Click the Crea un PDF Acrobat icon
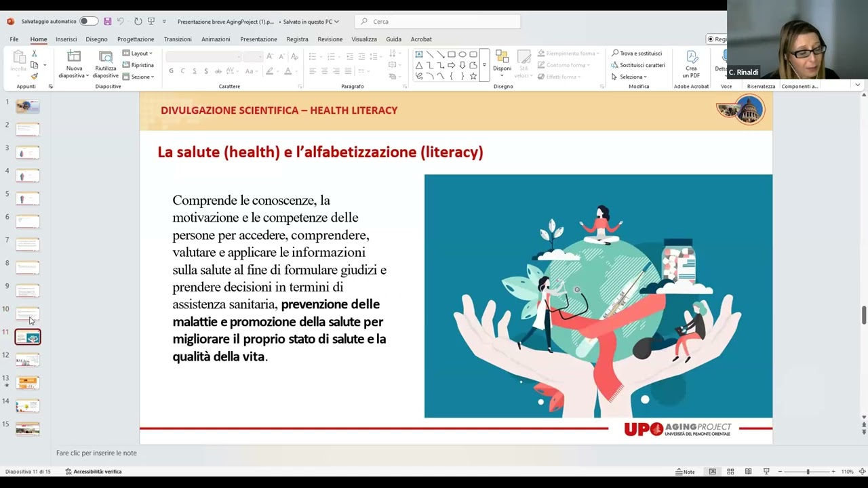Viewport: 868px width, 488px height. point(691,64)
